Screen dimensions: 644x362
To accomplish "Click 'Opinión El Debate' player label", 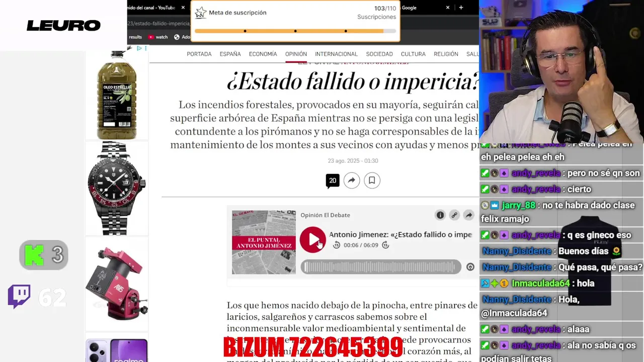I will coord(325,215).
